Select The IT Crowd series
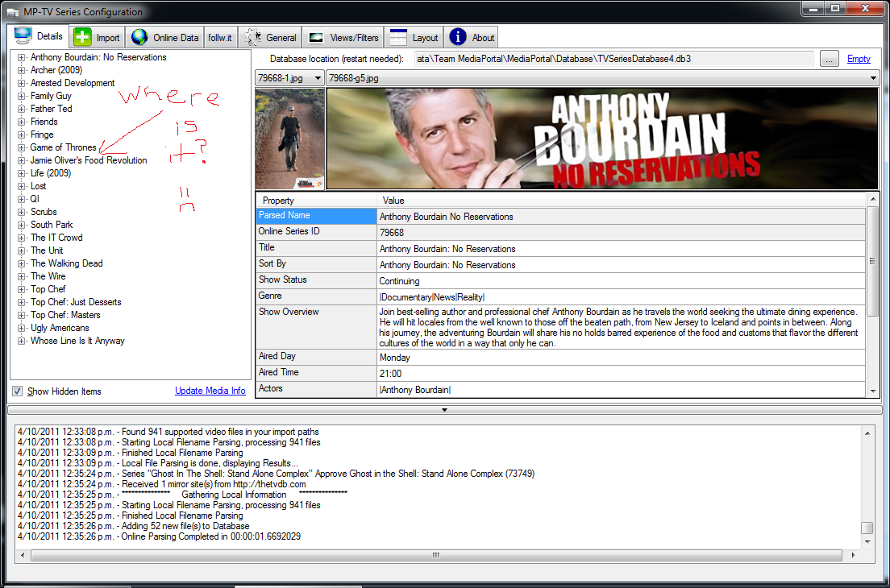This screenshot has width=890, height=588. coord(56,238)
